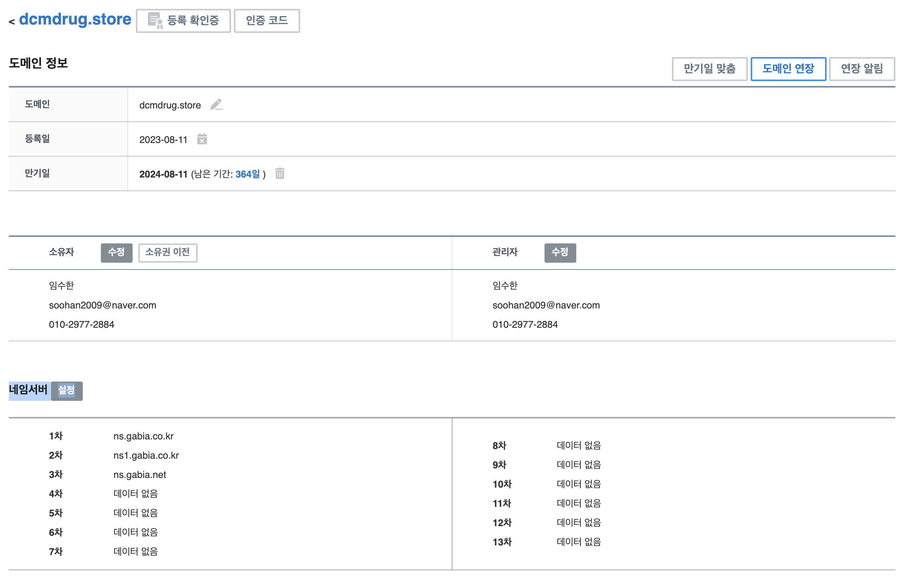Click the 소유권 이전 button
The height and width of the screenshot is (588, 905).
tap(168, 252)
